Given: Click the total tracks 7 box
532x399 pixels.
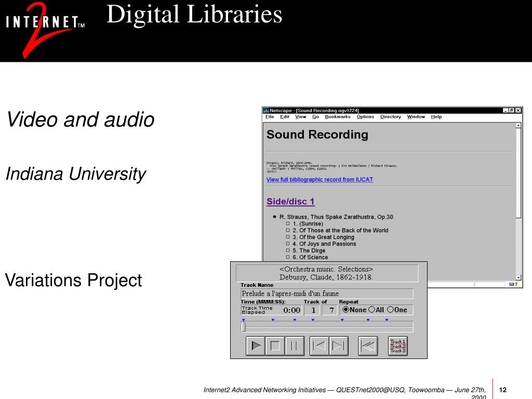Looking at the screenshot, I should 331,310.
